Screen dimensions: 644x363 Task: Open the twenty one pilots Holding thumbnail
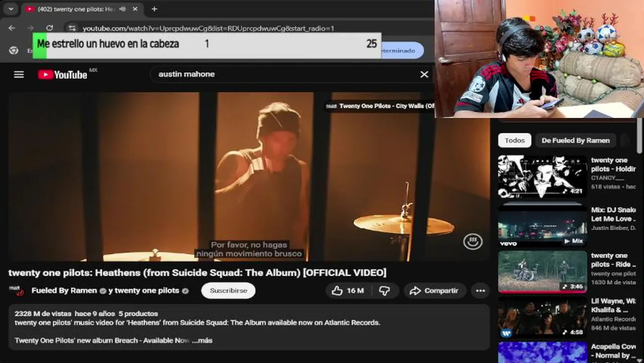(x=542, y=176)
